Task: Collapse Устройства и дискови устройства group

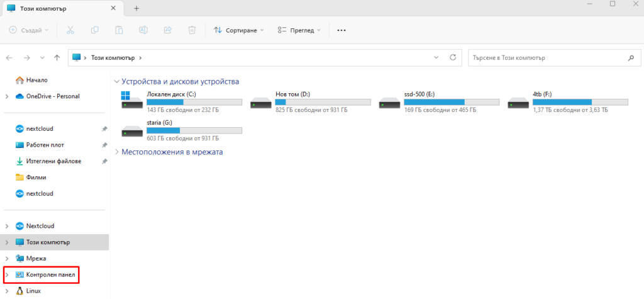Action: (117, 81)
